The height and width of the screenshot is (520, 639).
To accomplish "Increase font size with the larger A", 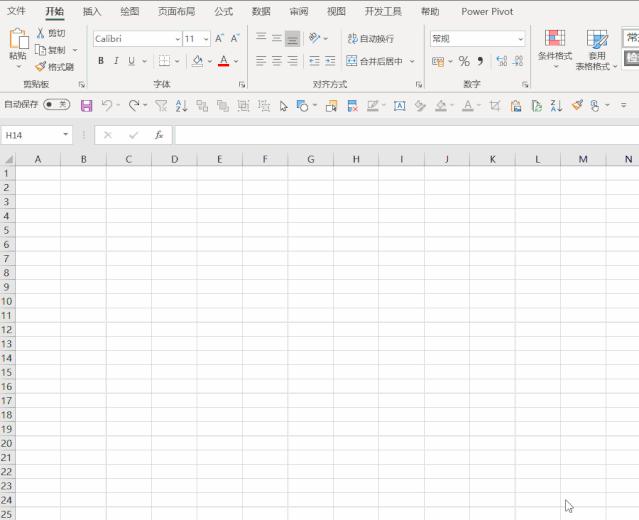I will click(219, 39).
